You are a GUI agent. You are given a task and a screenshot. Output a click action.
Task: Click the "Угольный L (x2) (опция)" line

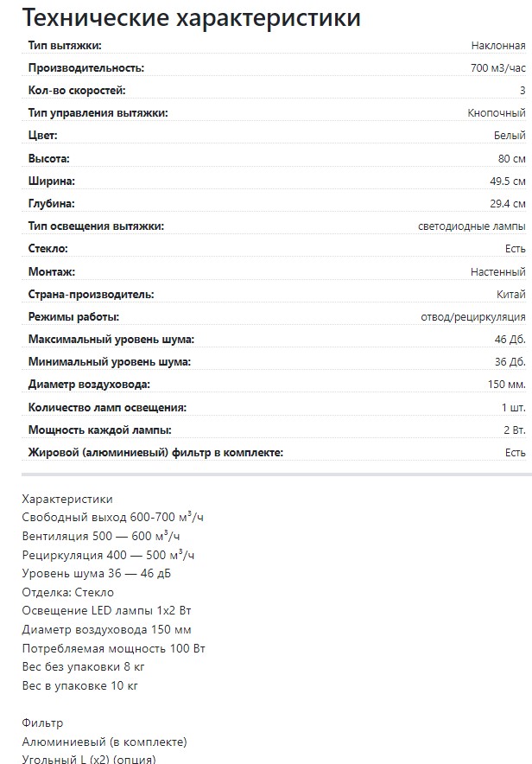[89, 760]
